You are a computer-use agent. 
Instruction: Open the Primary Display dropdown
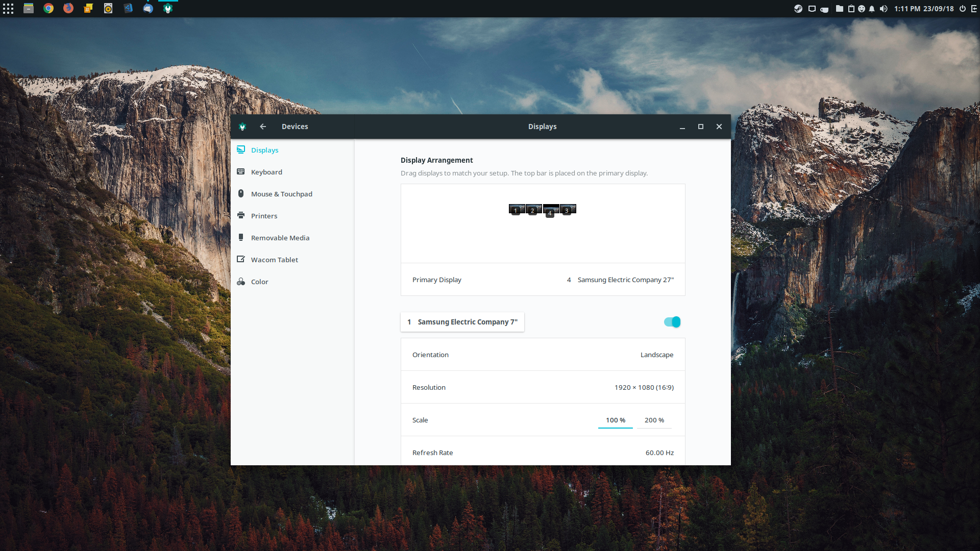(543, 280)
